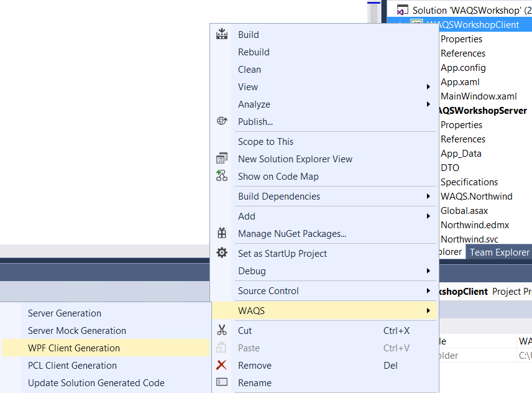
Task: Click the Publish globe icon
Action: tap(222, 121)
